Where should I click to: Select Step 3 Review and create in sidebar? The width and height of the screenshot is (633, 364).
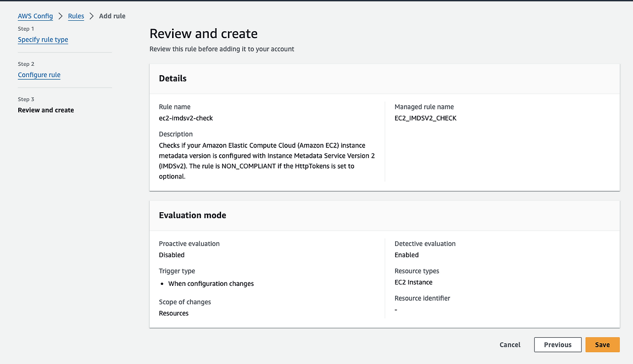tap(46, 110)
